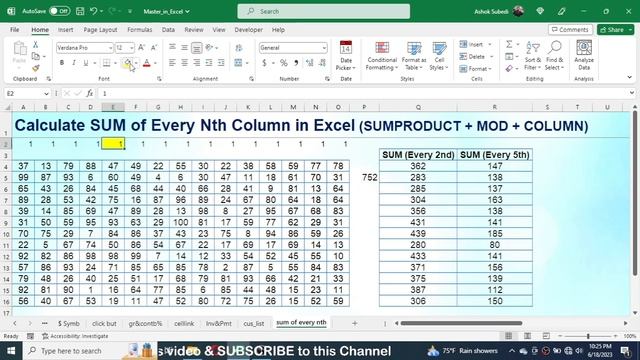Click the Format Painter brush icon
Screen dimensions: 640x360
[36, 68]
